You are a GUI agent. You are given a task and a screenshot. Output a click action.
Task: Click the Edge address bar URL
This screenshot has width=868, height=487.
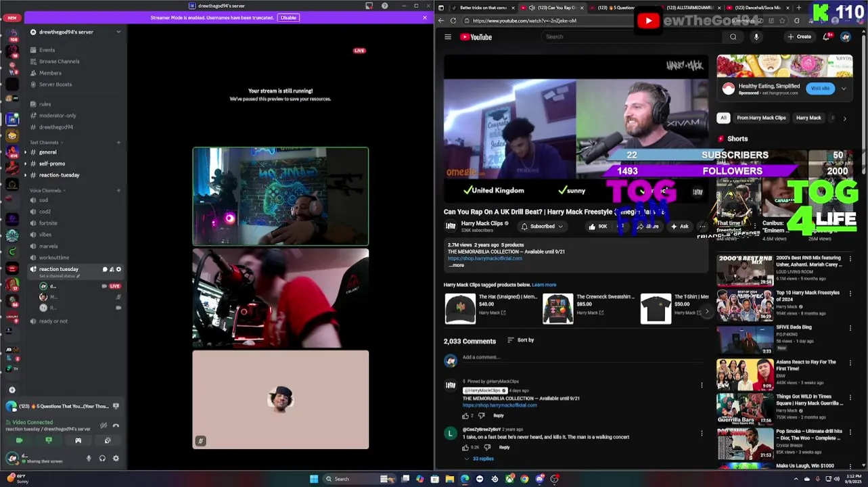(524, 21)
